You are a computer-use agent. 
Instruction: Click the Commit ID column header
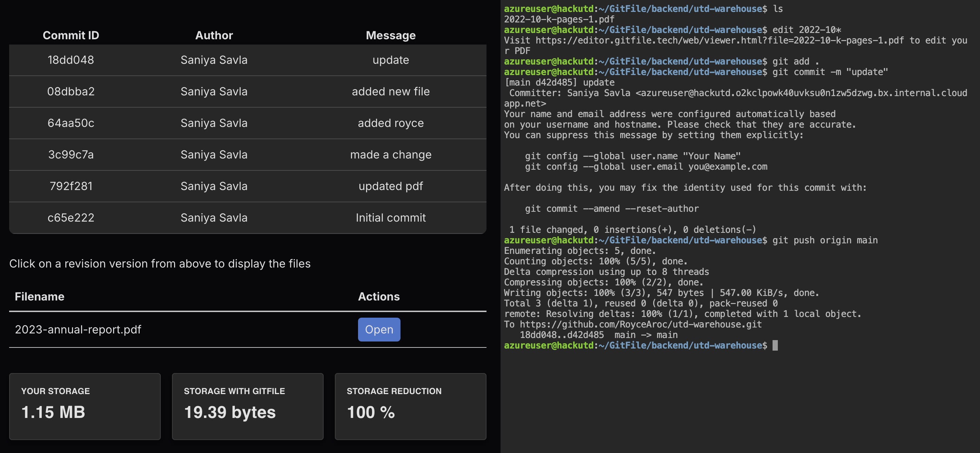[71, 35]
